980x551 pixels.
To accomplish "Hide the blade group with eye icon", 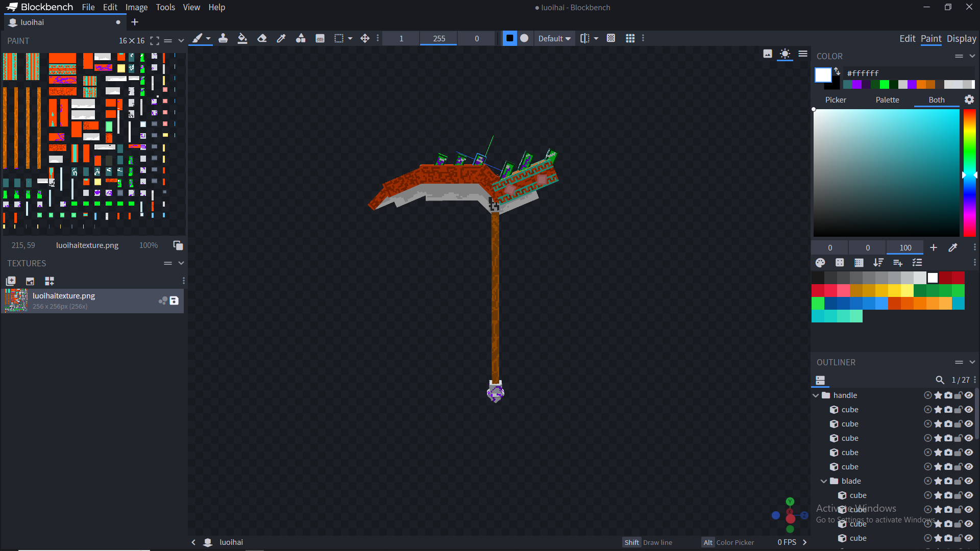I will pos(969,481).
